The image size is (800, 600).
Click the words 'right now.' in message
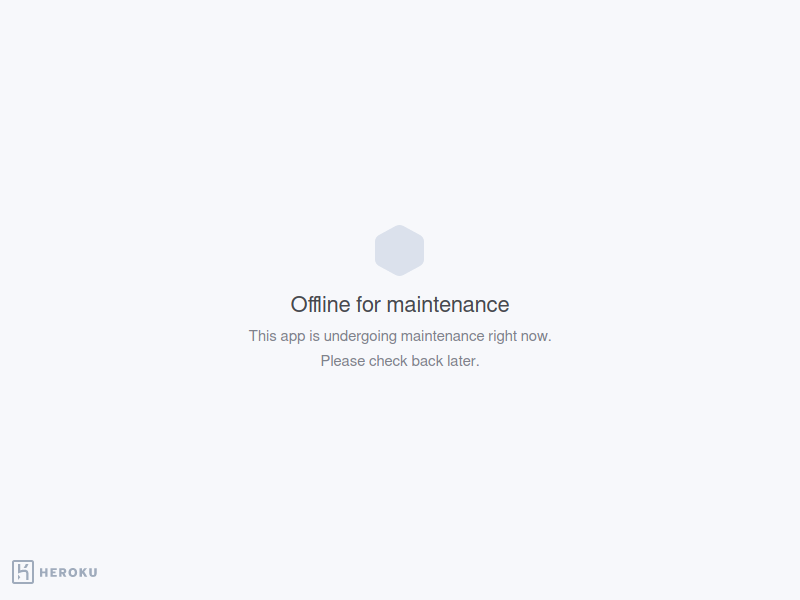[x=520, y=337]
